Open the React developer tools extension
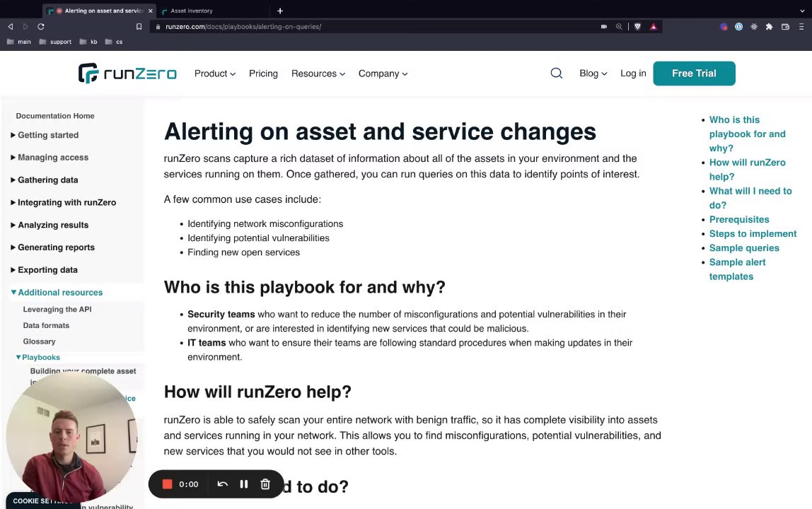Image resolution: width=812 pixels, height=509 pixels. coord(754,26)
